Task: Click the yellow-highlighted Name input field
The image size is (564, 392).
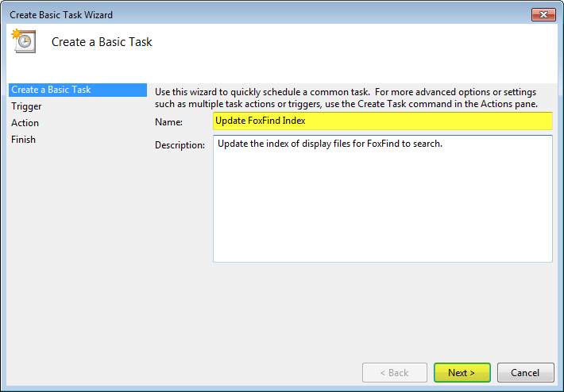Action: click(x=382, y=121)
